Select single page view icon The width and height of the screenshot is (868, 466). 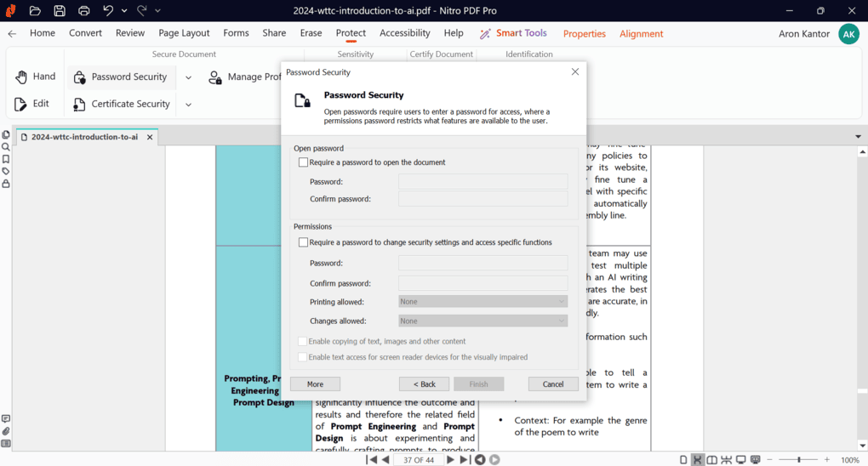click(x=683, y=460)
